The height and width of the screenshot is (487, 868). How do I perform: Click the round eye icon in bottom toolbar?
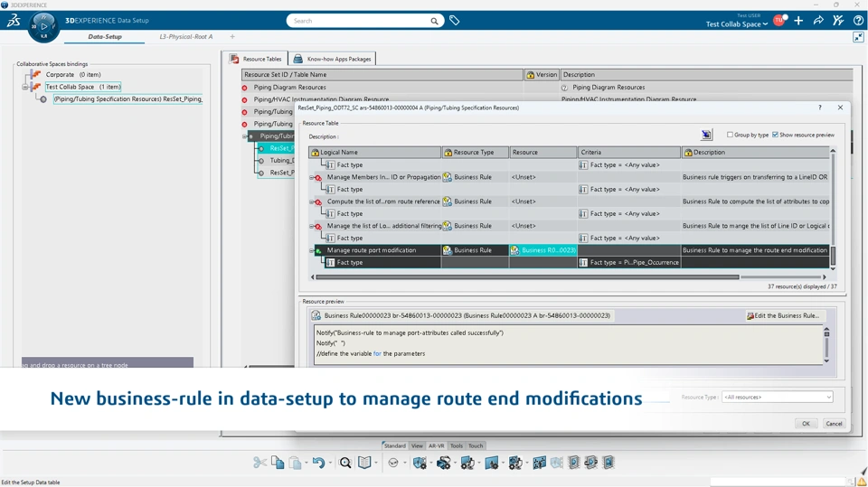(x=393, y=463)
